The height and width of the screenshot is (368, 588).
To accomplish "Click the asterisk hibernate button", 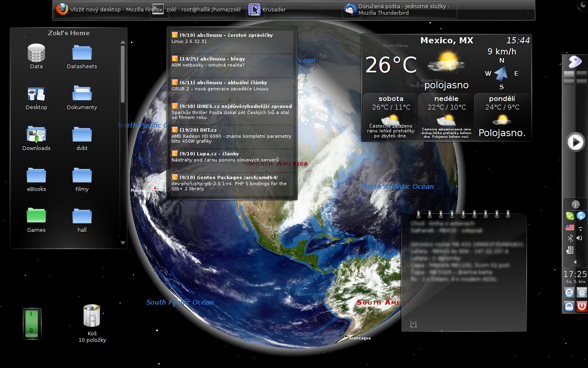I will point(581,292).
